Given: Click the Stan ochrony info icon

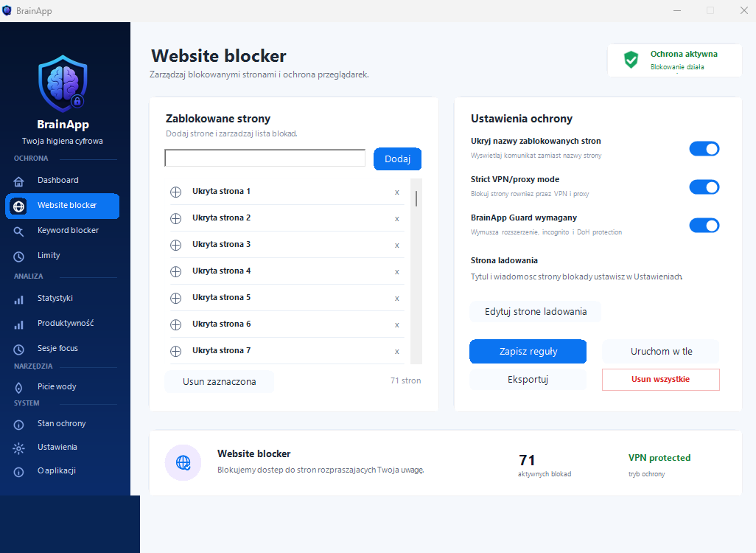Looking at the screenshot, I should coord(19,425).
